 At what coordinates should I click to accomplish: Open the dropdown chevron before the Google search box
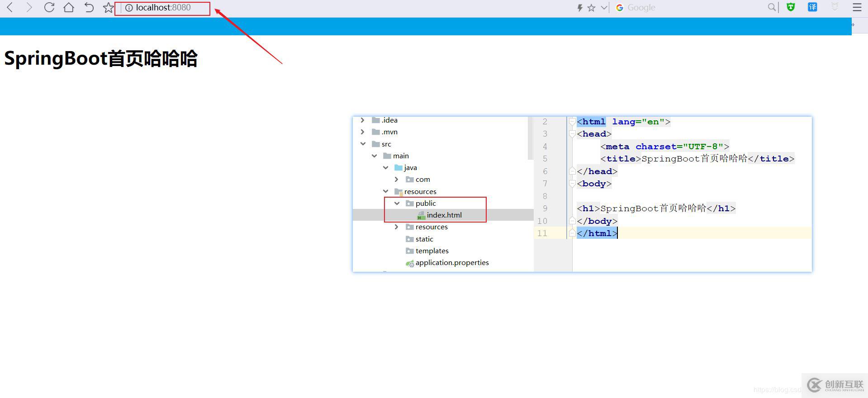[604, 8]
